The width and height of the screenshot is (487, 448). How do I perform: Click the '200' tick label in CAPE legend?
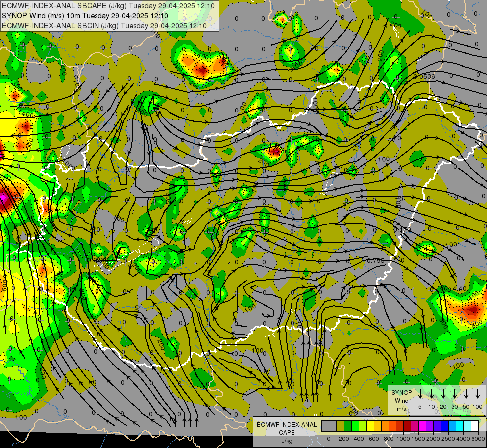click(x=344, y=439)
